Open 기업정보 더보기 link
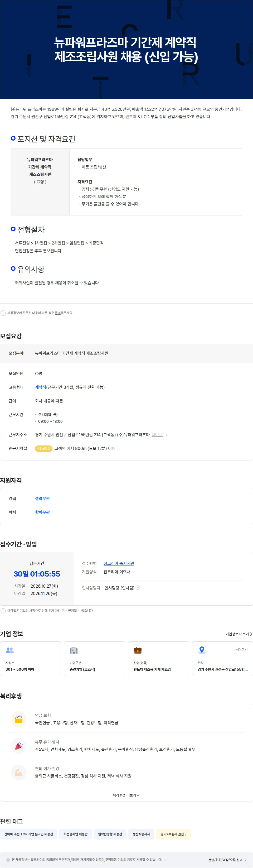253x868 pixels. [239, 634]
